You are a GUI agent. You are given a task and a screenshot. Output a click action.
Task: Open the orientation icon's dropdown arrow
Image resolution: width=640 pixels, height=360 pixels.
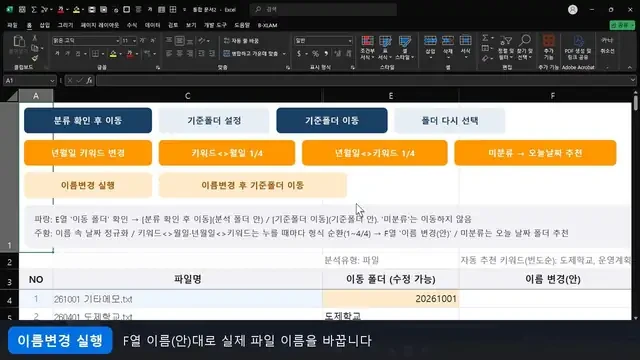tap(208, 41)
